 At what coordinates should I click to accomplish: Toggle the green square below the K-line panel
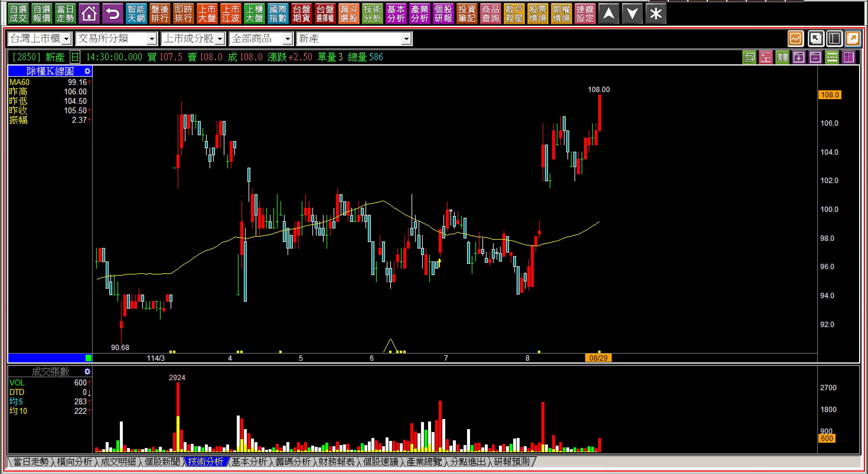coord(88,358)
